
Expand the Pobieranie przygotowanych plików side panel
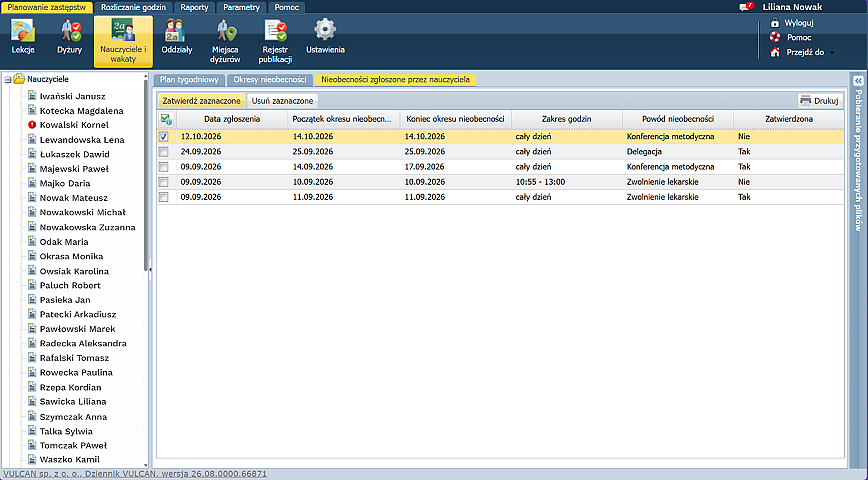point(859,81)
